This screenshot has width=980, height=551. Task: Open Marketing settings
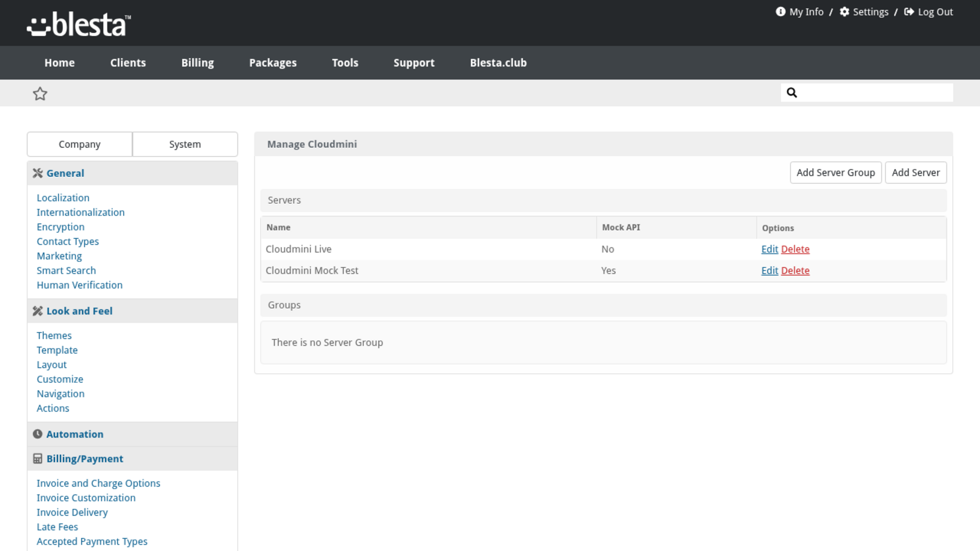pos(59,256)
